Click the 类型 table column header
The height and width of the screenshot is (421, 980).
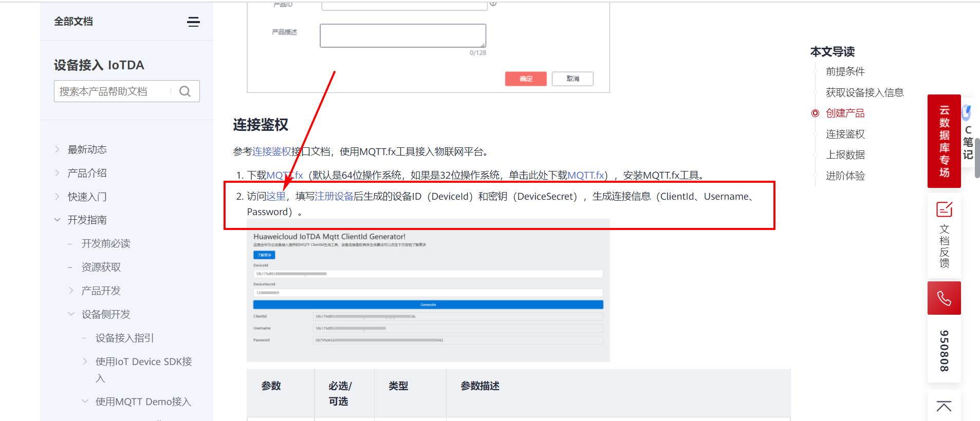[398, 386]
